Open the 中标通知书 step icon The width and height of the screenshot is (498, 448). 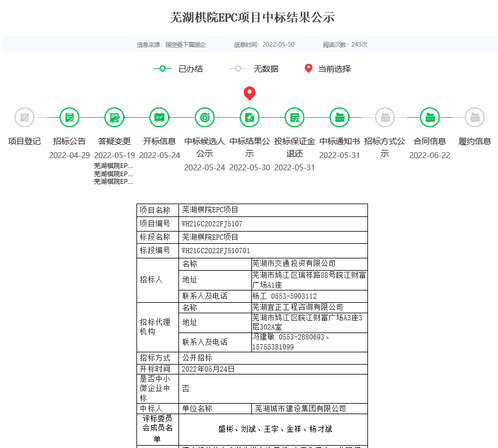339,118
